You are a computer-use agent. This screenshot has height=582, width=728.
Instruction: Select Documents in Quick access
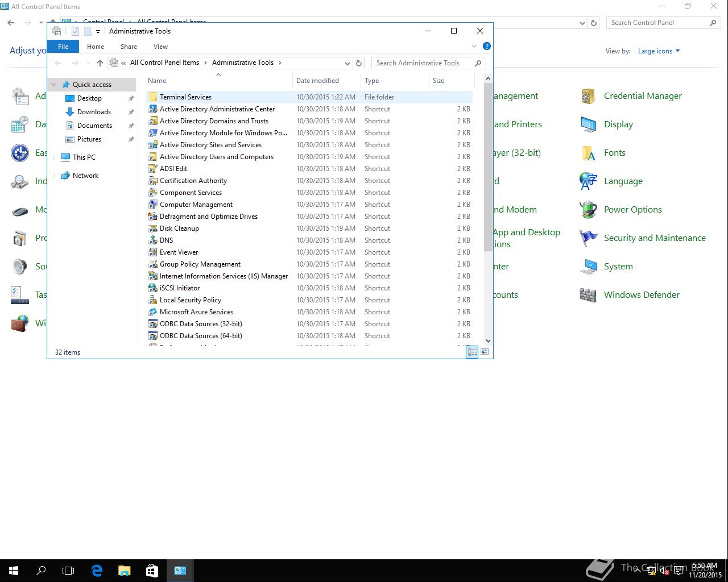[x=94, y=126]
